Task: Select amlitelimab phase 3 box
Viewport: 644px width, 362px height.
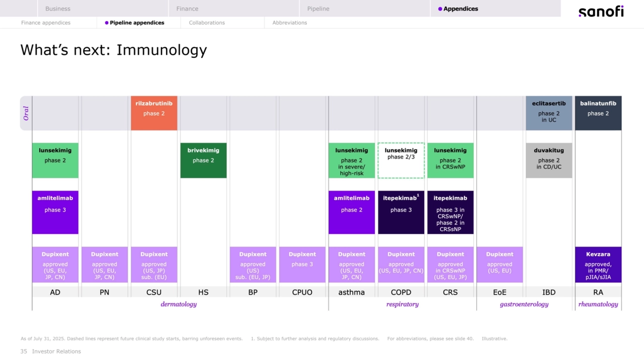Action: click(55, 212)
